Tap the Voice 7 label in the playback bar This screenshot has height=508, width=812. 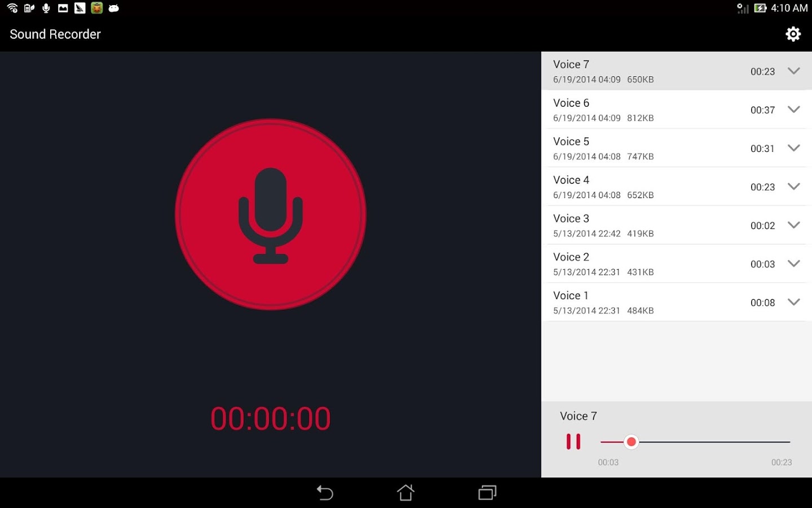(578, 416)
